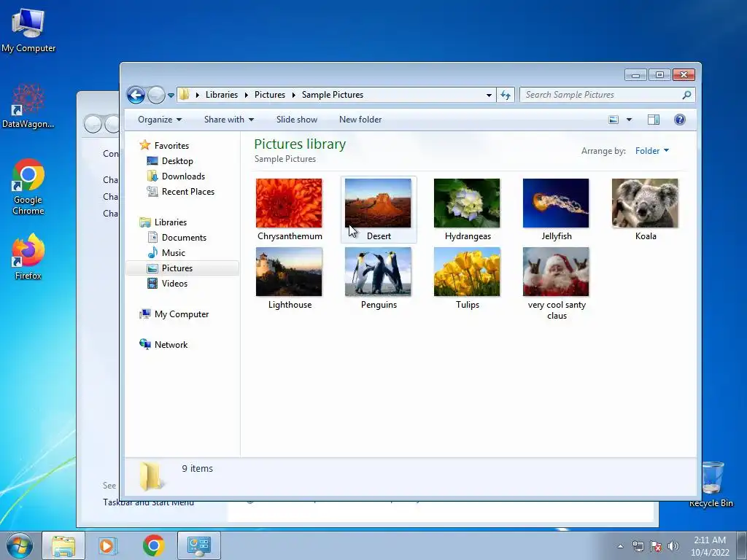Click Sample Pictures in the address breadcrumb
Image resolution: width=747 pixels, height=560 pixels.
coord(333,95)
